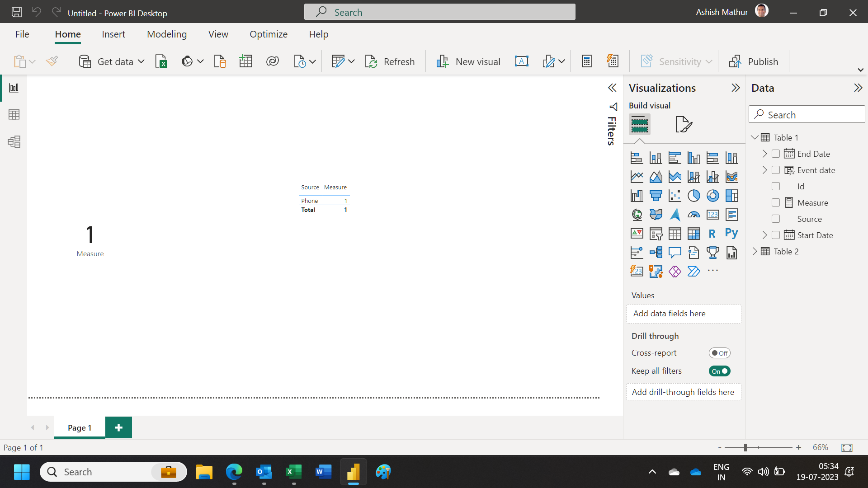This screenshot has height=488, width=868.
Task: Tick the Id field checkbox
Action: pyautogui.click(x=776, y=187)
